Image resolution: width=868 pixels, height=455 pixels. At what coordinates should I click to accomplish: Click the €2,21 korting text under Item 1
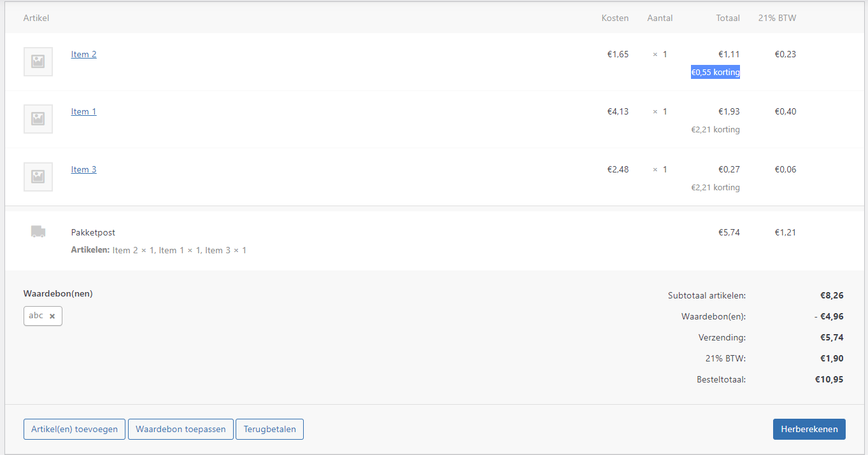(x=715, y=129)
